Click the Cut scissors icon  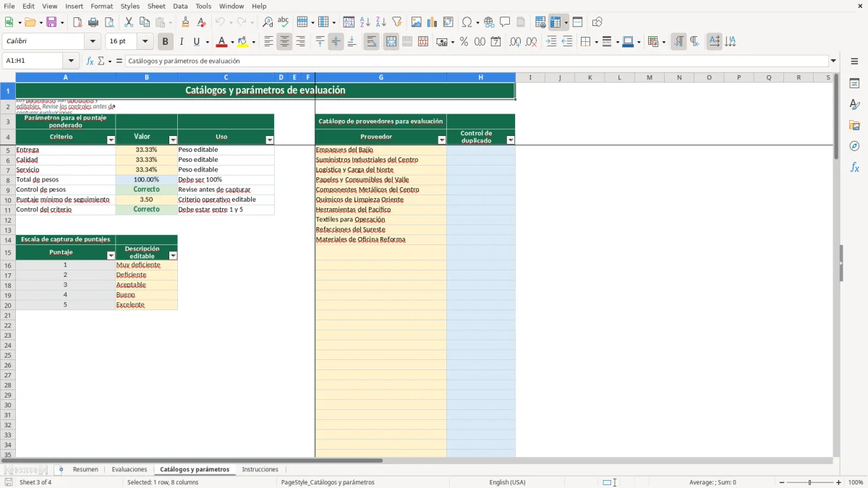(x=129, y=22)
